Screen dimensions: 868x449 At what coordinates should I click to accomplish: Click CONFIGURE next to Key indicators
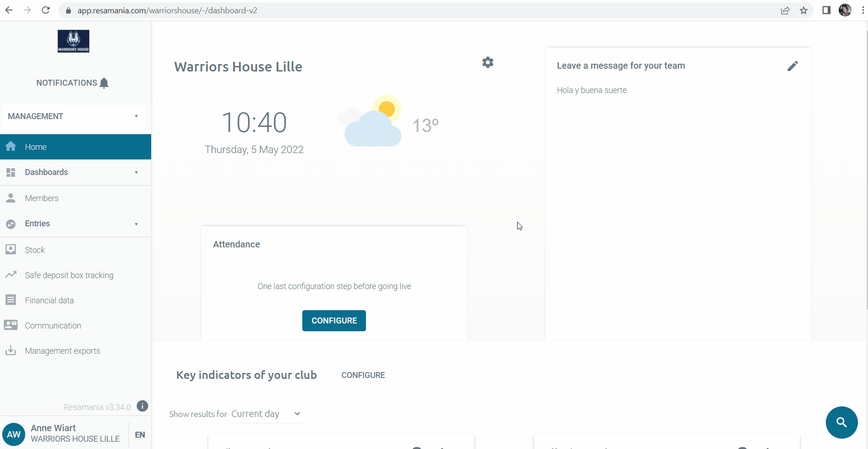pos(363,375)
